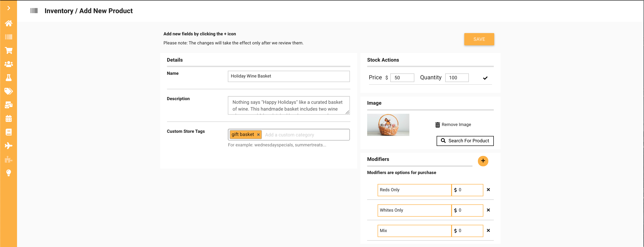Open the calendar sidebar icon

8,118
